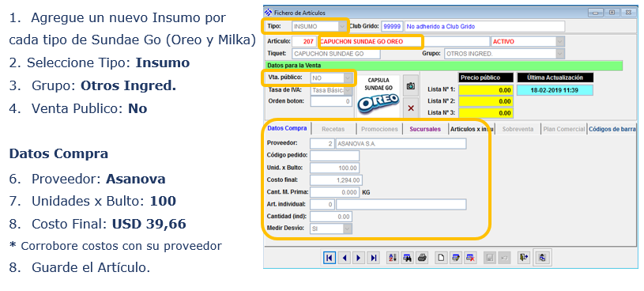Image resolution: width=644 pixels, height=291 pixels.
Task: Create a new blank article
Action: pyautogui.click(x=441, y=258)
